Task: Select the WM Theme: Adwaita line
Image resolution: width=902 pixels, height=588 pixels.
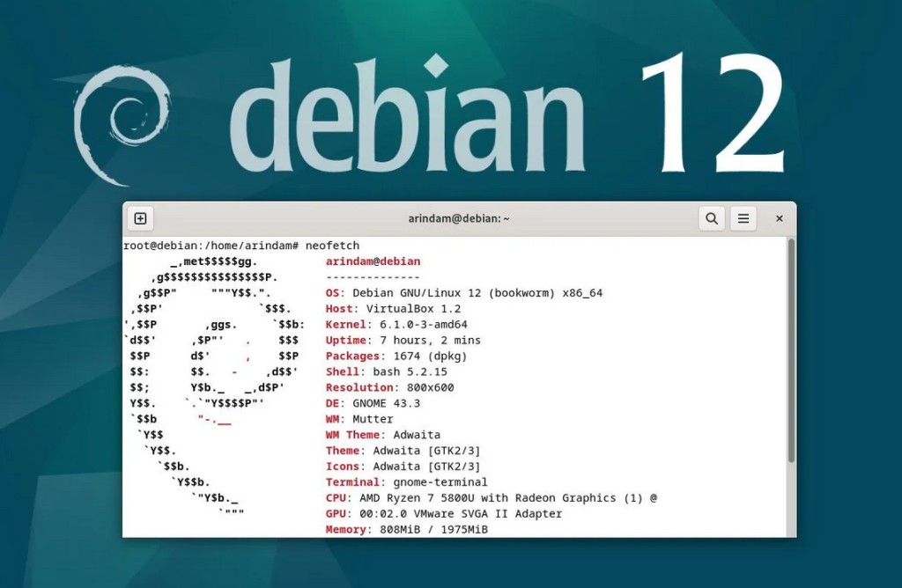Action: coord(382,435)
